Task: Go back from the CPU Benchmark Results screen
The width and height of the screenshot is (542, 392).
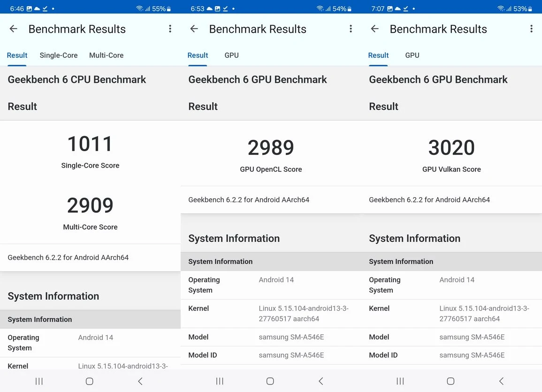Action: pyautogui.click(x=14, y=29)
